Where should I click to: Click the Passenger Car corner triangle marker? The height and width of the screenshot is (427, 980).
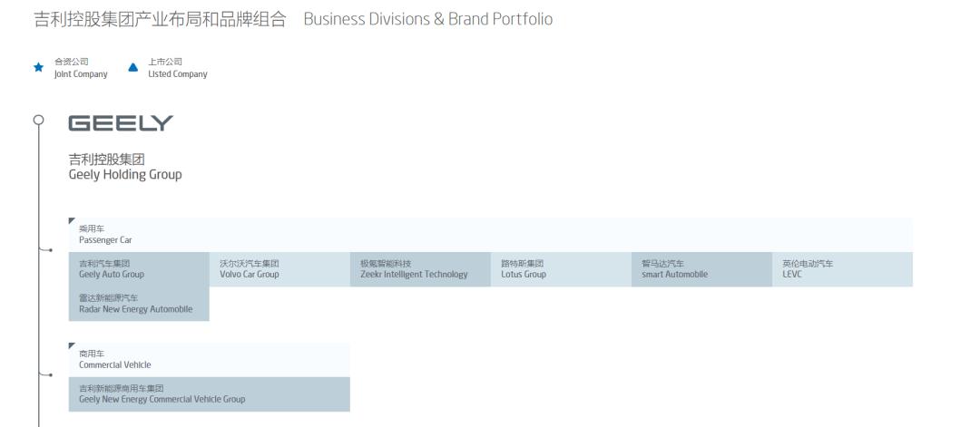tap(72, 220)
